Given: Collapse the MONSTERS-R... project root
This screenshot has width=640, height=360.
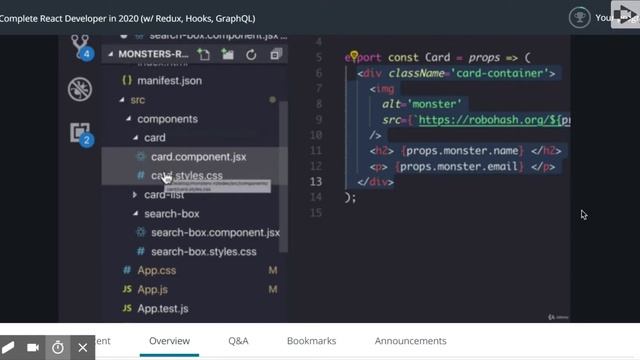Looking at the screenshot, I should point(111,54).
